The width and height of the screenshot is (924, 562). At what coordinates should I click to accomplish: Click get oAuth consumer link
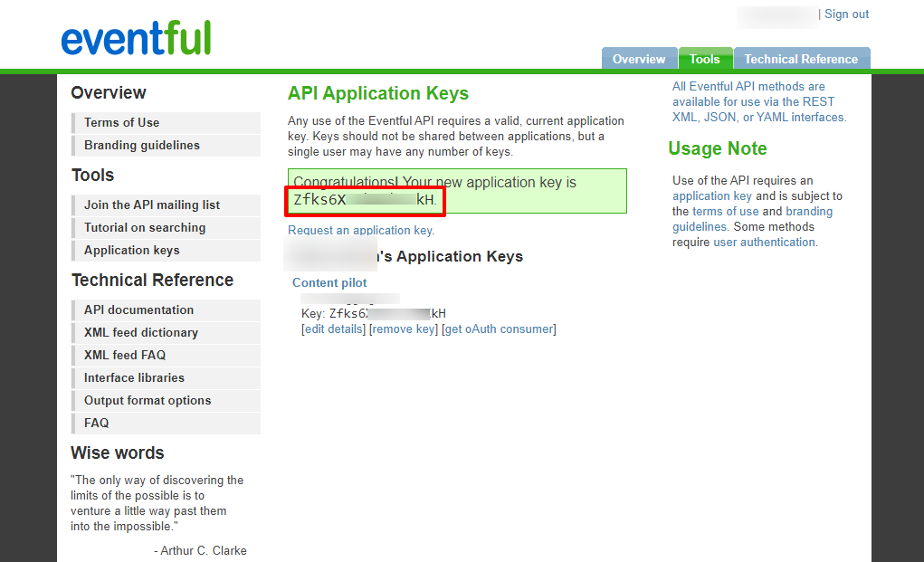pyautogui.click(x=500, y=329)
